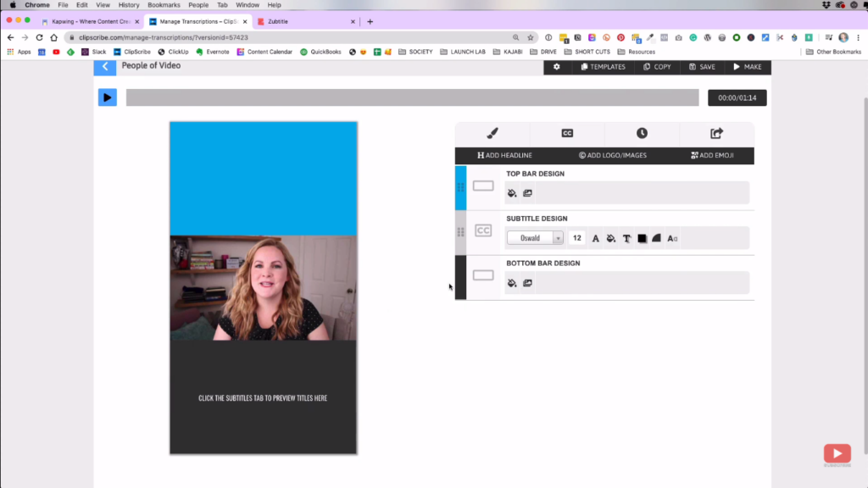Open the Chrome three-dot menu

click(x=859, y=37)
